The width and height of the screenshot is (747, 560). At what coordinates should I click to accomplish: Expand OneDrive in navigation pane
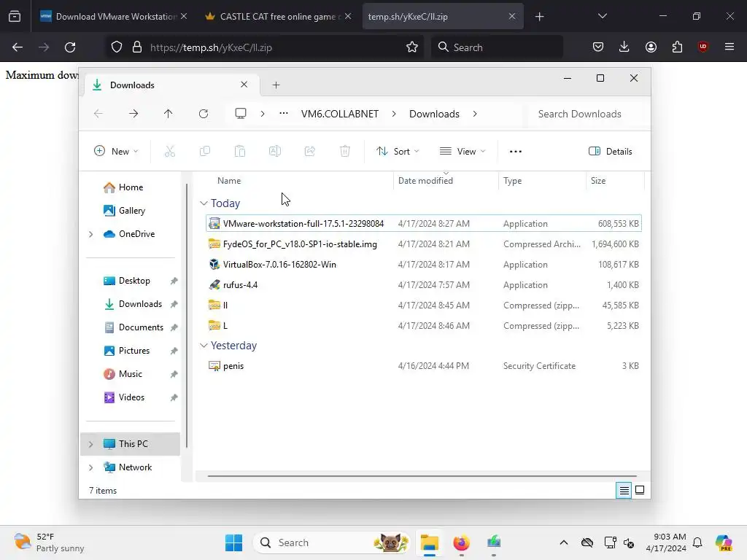(90, 234)
